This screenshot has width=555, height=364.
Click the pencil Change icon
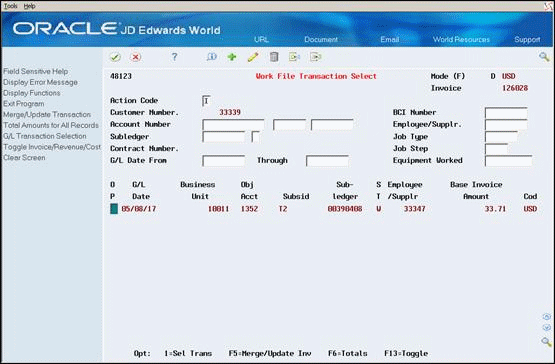(253, 57)
